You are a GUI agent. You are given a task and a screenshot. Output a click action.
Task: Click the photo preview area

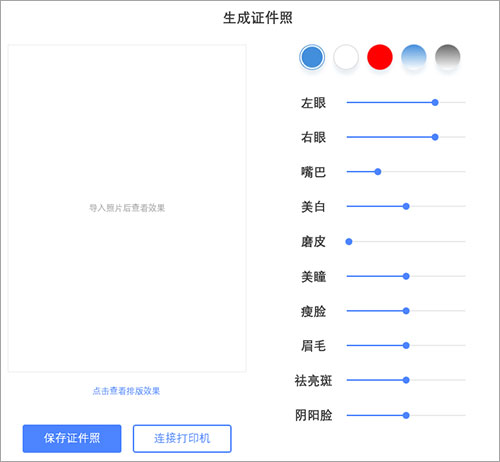point(127,208)
